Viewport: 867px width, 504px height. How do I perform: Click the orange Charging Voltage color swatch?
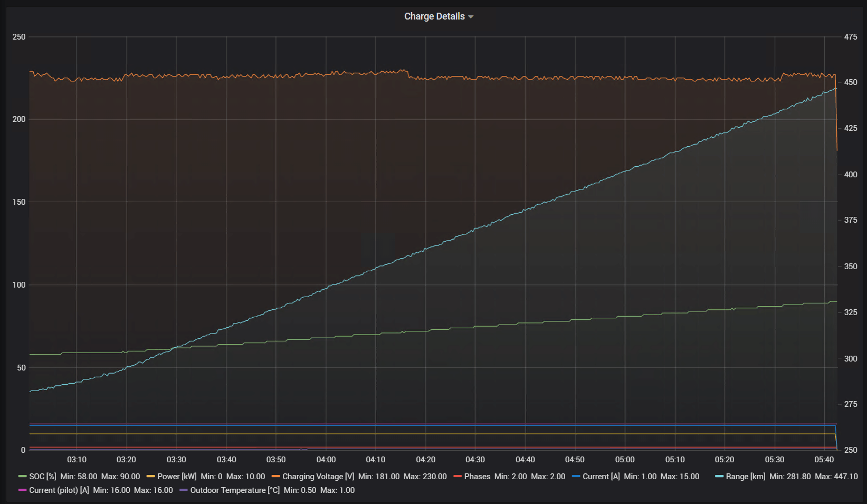[275, 477]
